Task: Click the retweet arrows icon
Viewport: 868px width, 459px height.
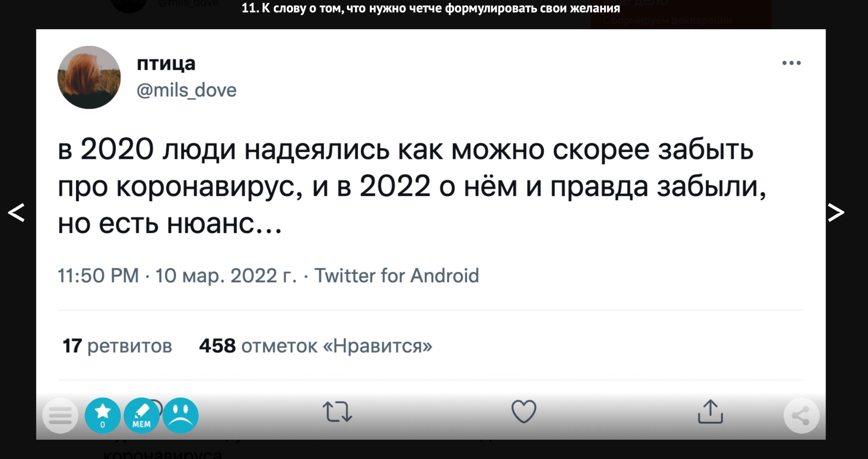Action: 337,412
